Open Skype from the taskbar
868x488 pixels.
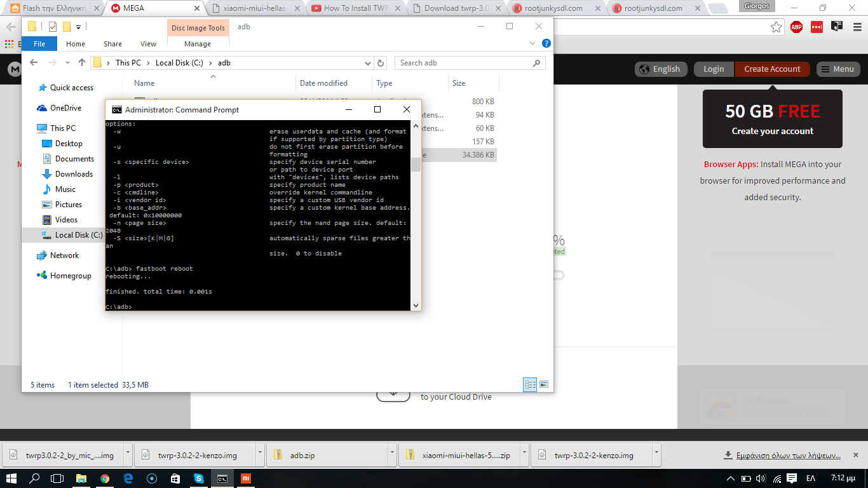point(199,478)
